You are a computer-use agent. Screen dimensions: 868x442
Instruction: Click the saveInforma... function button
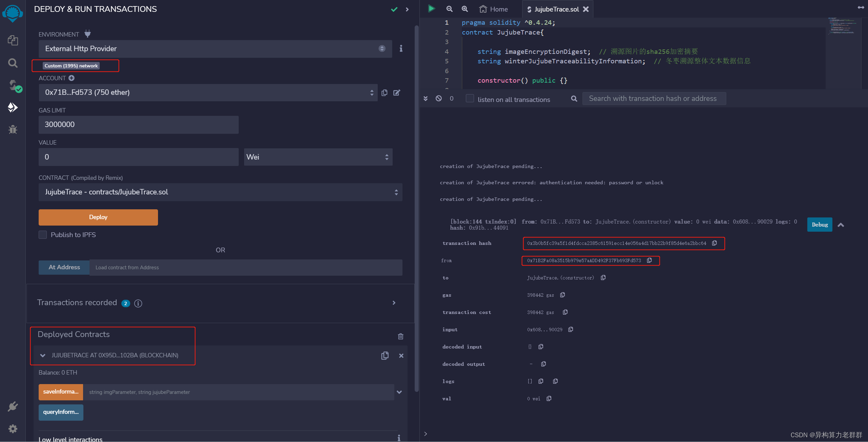point(61,392)
